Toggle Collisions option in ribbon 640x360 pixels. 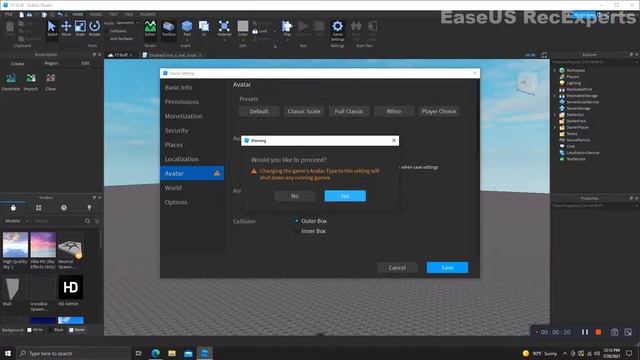[x=118, y=31]
